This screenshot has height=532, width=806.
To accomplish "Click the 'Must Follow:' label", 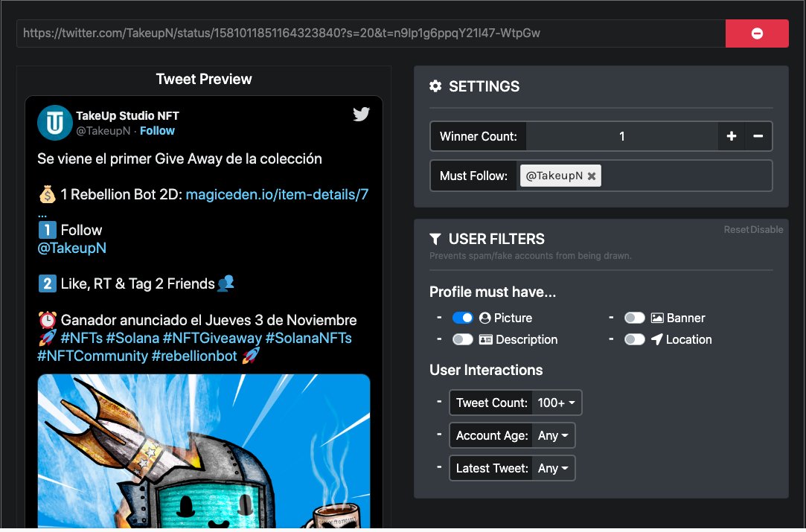I will point(473,176).
